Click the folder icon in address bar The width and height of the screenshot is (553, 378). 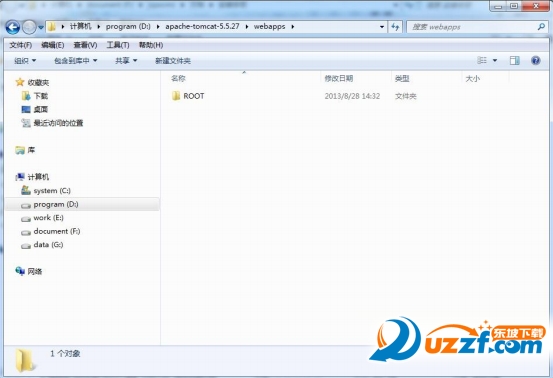click(x=51, y=27)
